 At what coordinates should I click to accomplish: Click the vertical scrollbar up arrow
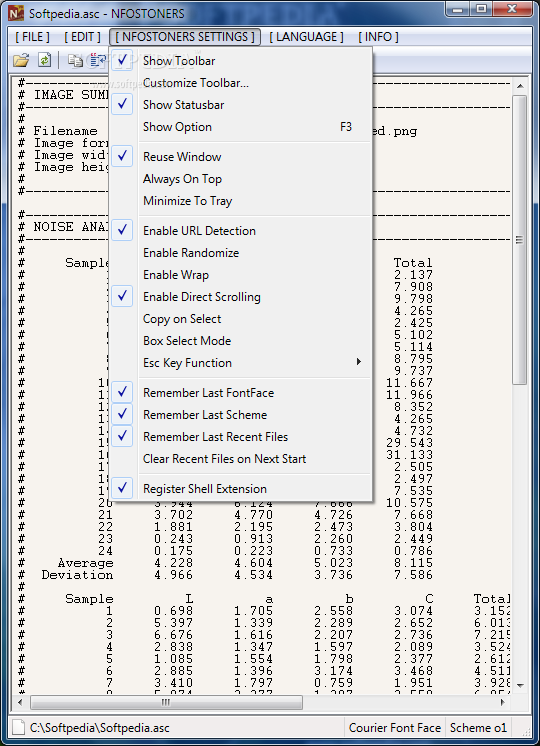point(520,86)
